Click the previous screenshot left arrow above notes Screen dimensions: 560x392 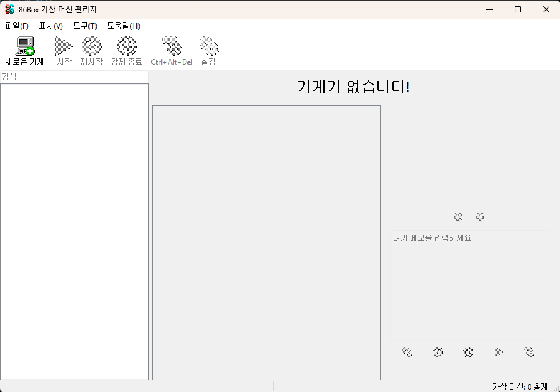458,217
